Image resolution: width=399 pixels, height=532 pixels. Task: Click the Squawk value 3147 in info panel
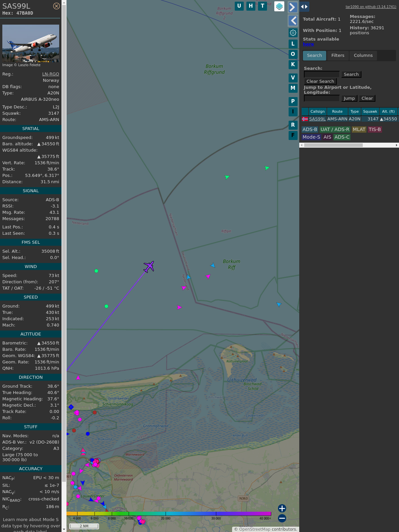click(x=54, y=113)
